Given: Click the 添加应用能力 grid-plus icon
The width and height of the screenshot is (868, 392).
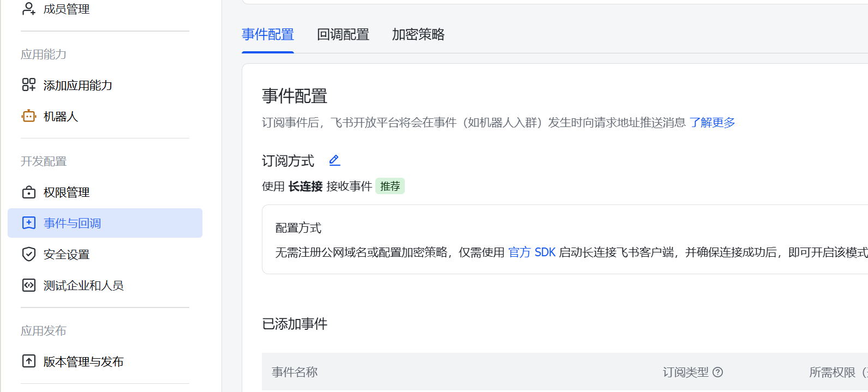Looking at the screenshot, I should [28, 85].
